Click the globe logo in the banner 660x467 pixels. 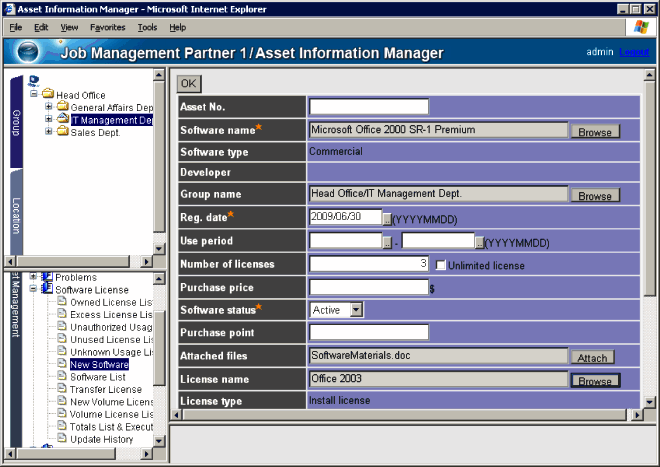[28, 52]
